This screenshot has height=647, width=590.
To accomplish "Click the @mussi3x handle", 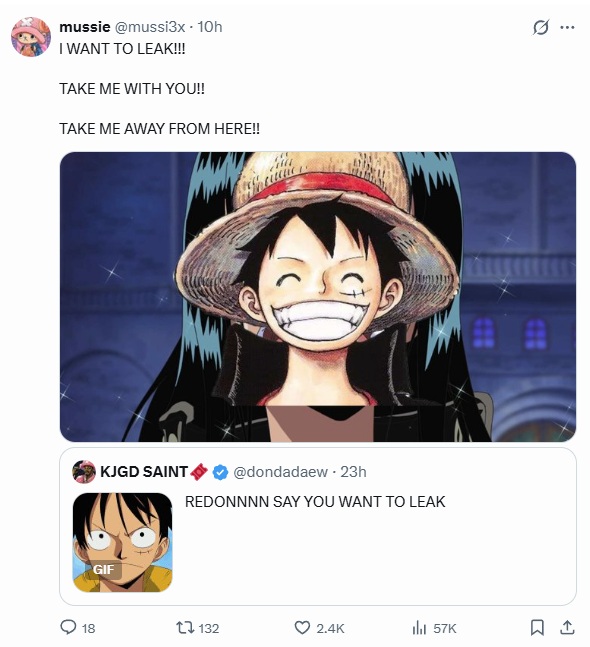I will pos(149,27).
